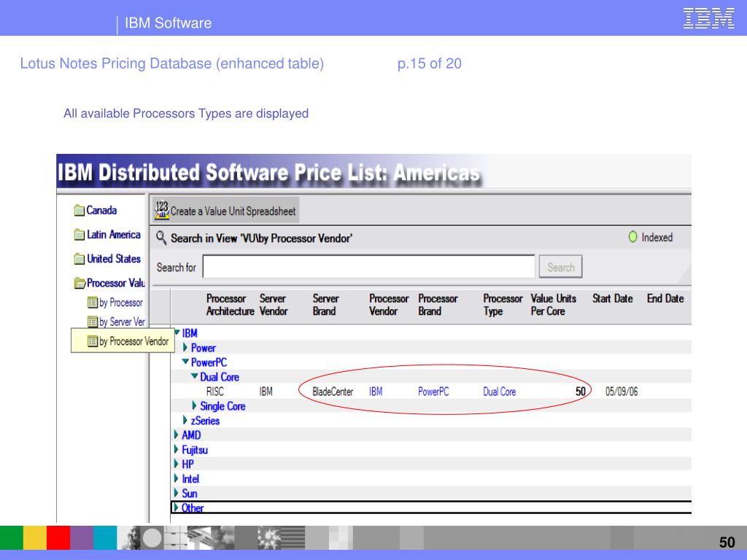Sort by Processor Brand column header
The image size is (747, 560).
point(438,305)
